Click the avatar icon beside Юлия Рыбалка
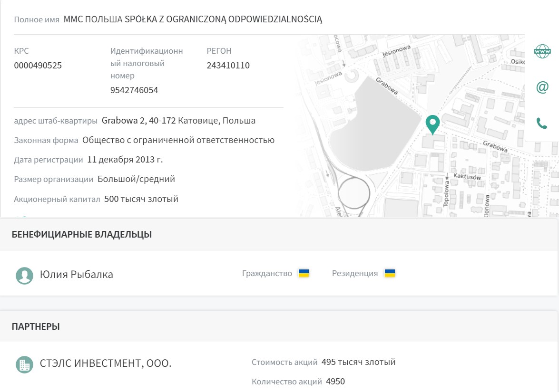This screenshot has height=392, width=559. tap(24, 275)
